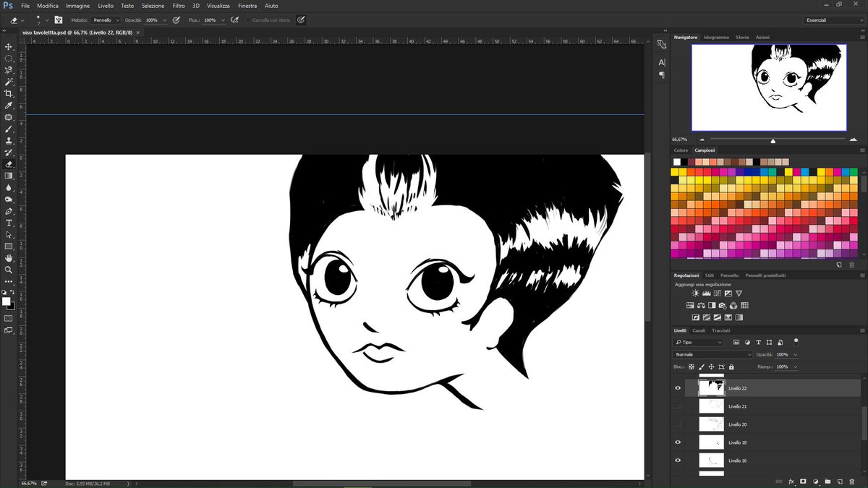This screenshot has height=488, width=868.
Task: Switch to Canali tab
Action: click(699, 330)
